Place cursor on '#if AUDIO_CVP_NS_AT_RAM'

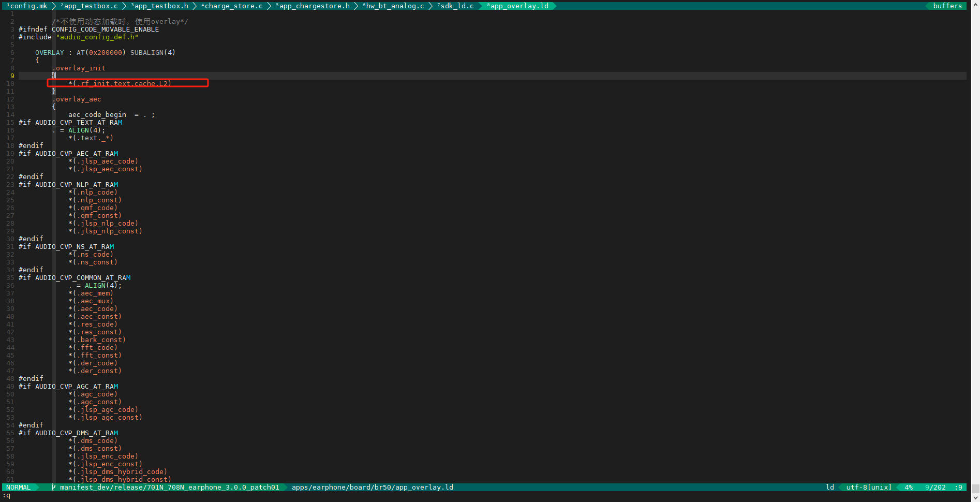(66, 247)
